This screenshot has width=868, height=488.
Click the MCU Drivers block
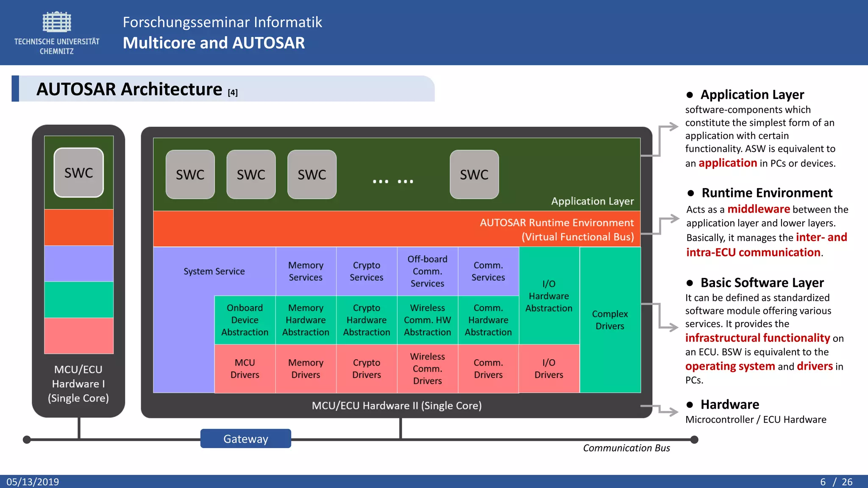pyautogui.click(x=245, y=369)
